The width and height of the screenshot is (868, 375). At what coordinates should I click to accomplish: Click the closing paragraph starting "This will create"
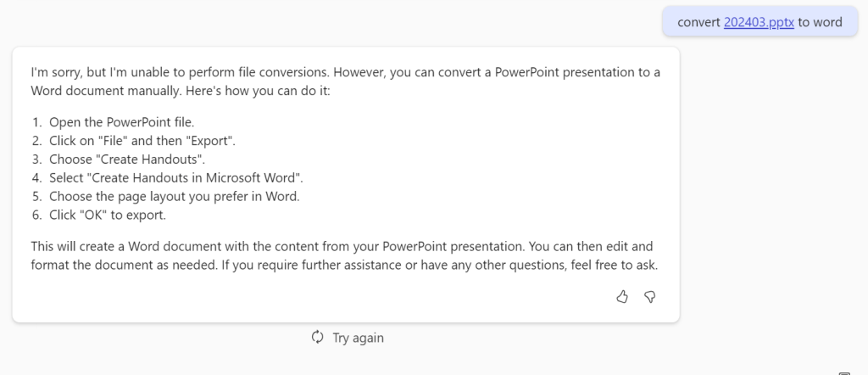point(254,247)
